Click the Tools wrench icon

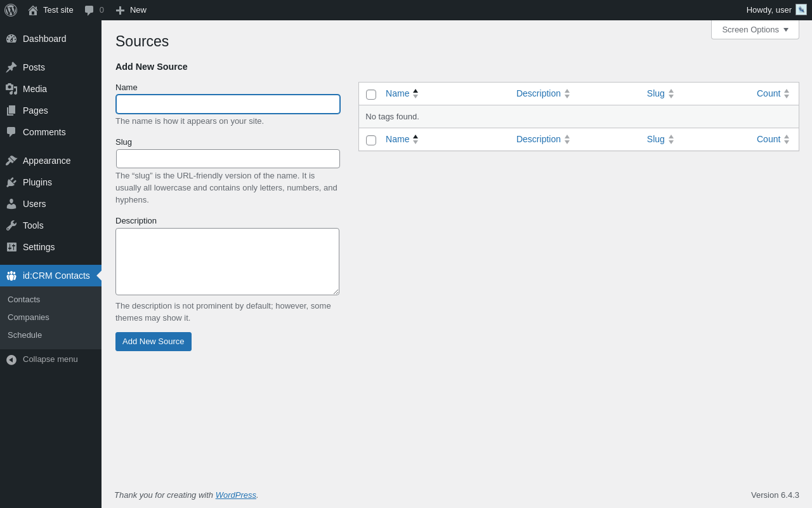[x=11, y=225]
